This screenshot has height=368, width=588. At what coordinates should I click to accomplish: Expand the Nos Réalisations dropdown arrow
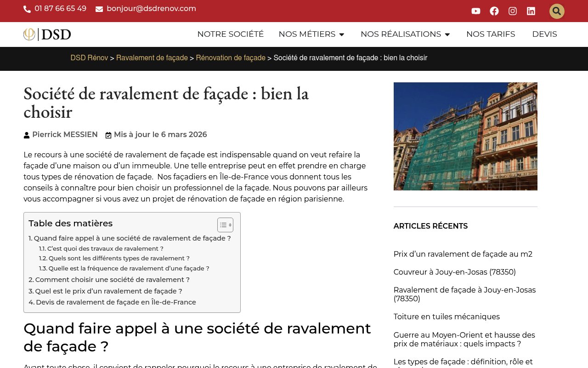pos(447,34)
